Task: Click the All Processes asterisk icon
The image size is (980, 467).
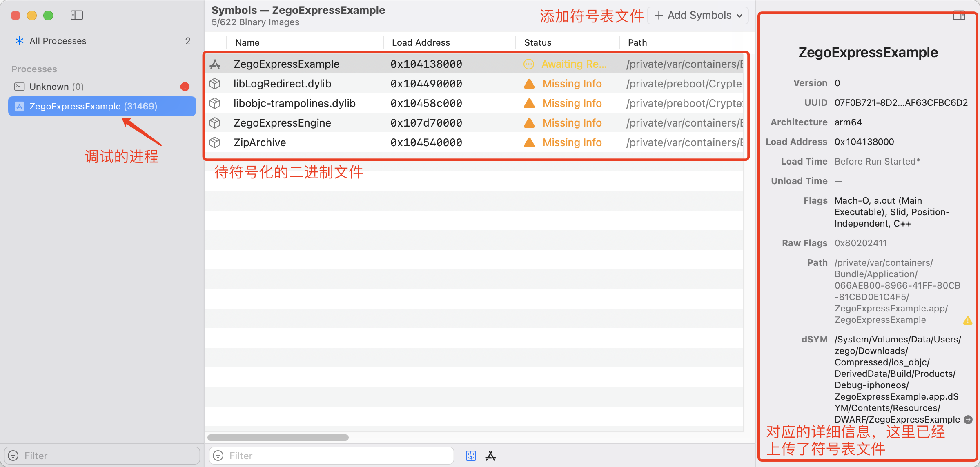Action: [x=19, y=41]
